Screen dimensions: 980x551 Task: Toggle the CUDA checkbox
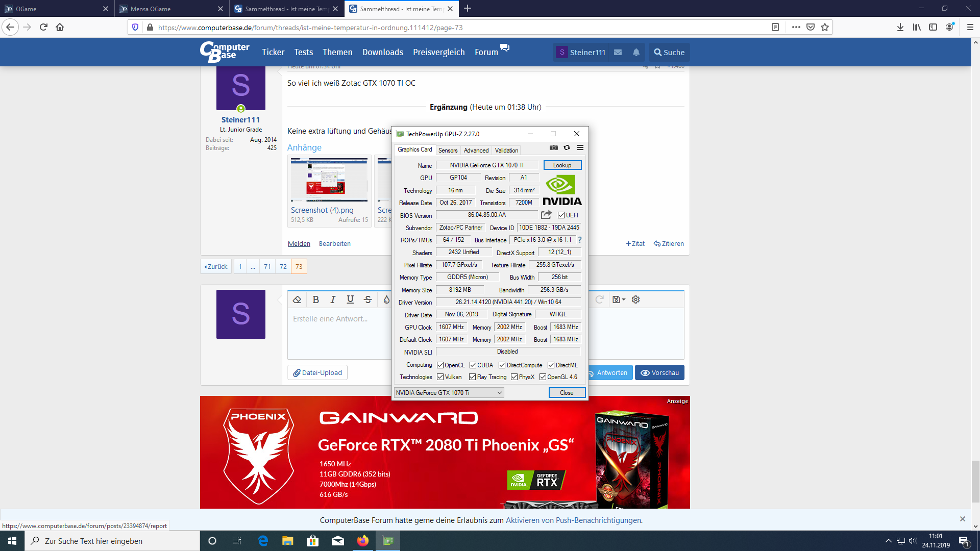473,365
